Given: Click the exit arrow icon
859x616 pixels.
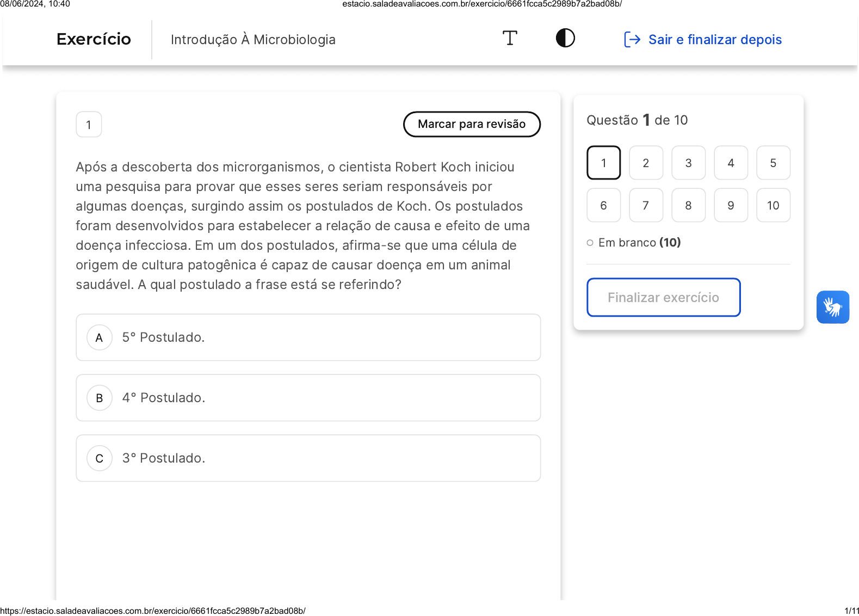Looking at the screenshot, I should [x=632, y=40].
